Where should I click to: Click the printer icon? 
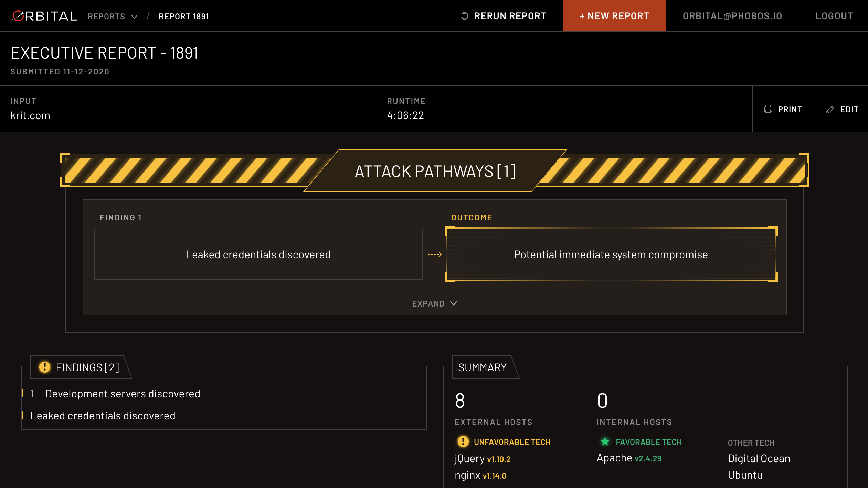click(768, 109)
